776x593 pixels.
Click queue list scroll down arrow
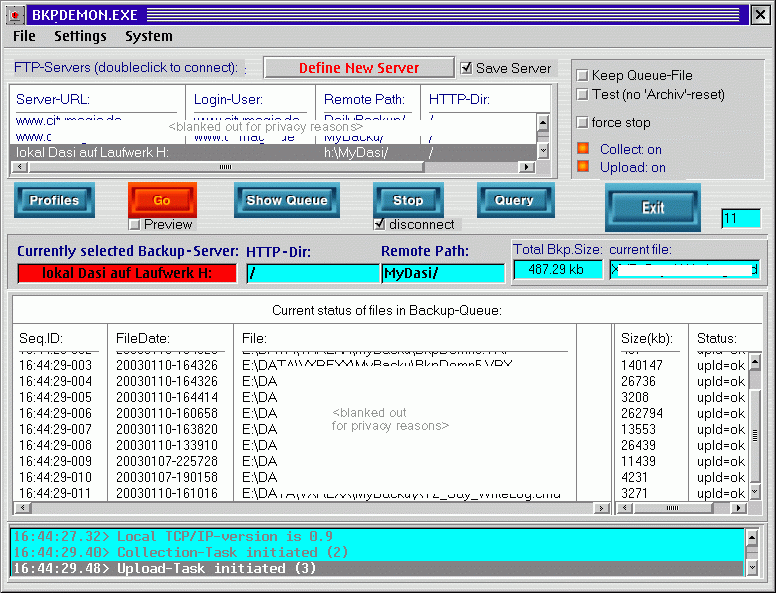(x=755, y=491)
